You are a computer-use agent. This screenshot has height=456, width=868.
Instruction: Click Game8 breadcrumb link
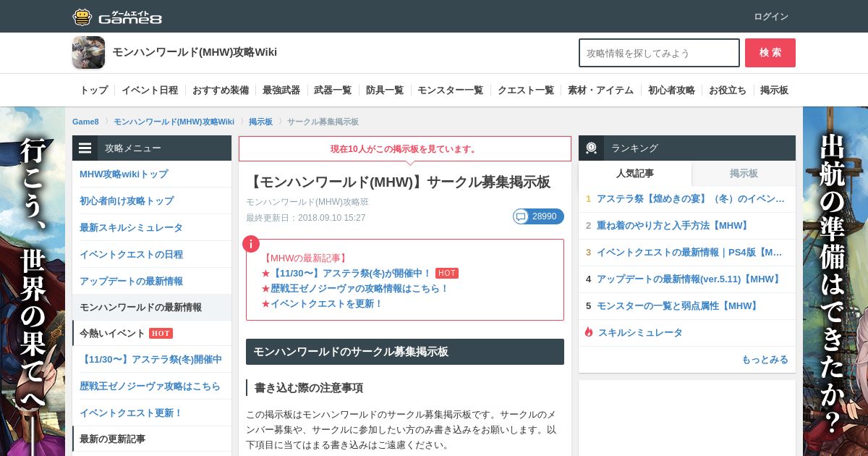point(85,122)
